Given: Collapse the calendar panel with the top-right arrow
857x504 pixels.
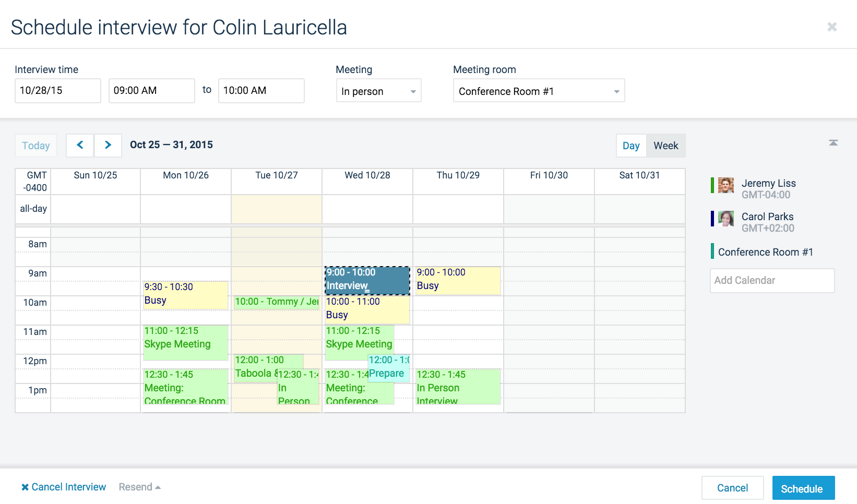Looking at the screenshot, I should click(834, 142).
